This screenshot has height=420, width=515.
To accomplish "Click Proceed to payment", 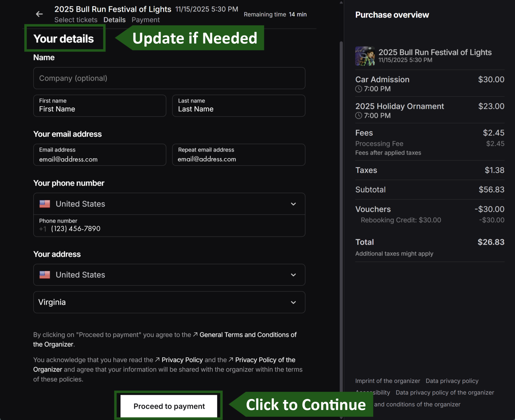I will pos(169,406).
